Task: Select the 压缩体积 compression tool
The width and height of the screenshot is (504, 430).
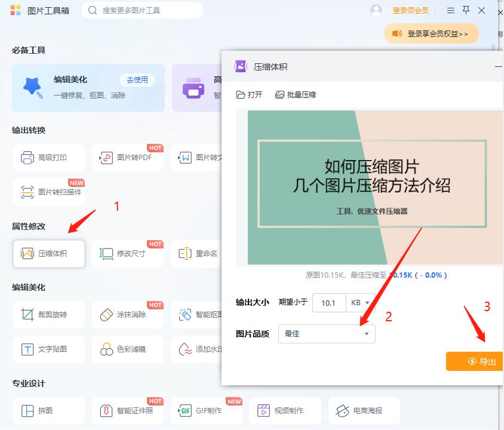Action: 48,253
